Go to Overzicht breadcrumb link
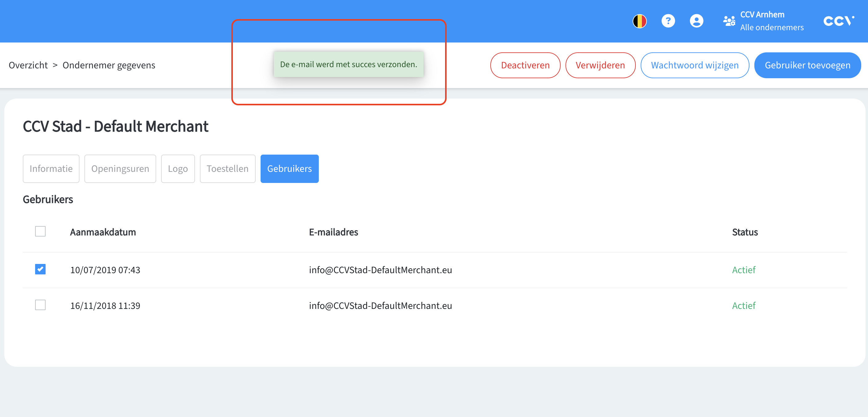 28,65
